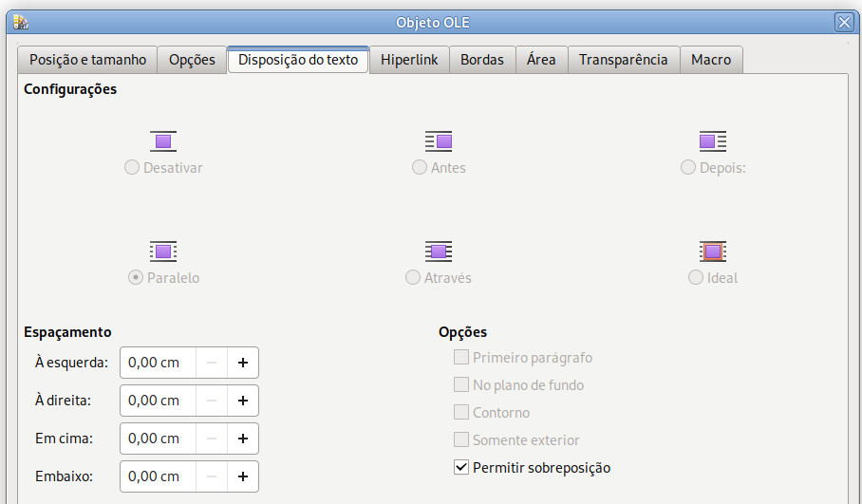Open the Hiperlink tab

[x=409, y=60]
